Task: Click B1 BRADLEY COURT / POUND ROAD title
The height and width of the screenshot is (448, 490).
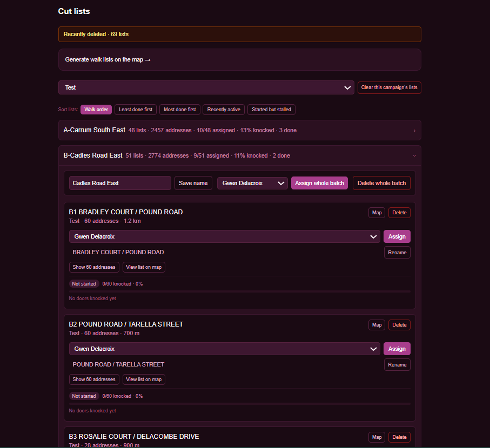Action: [x=126, y=212]
